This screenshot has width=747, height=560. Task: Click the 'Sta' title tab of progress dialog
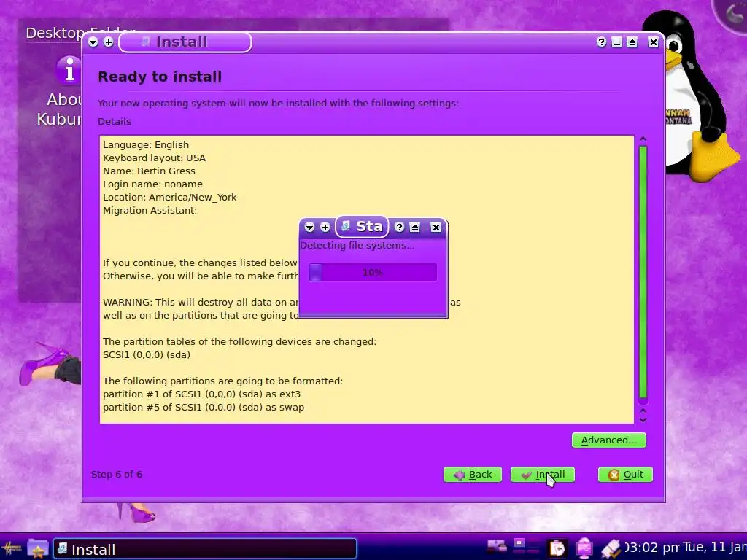[362, 227]
